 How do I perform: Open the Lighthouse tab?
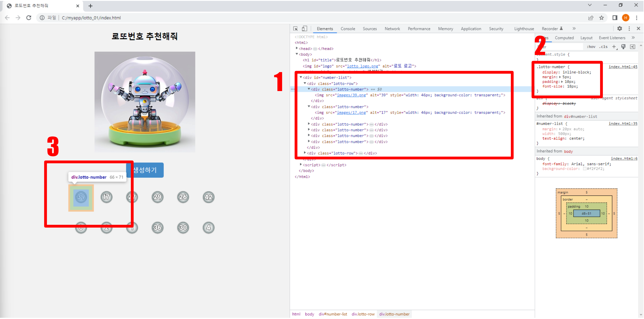click(524, 29)
